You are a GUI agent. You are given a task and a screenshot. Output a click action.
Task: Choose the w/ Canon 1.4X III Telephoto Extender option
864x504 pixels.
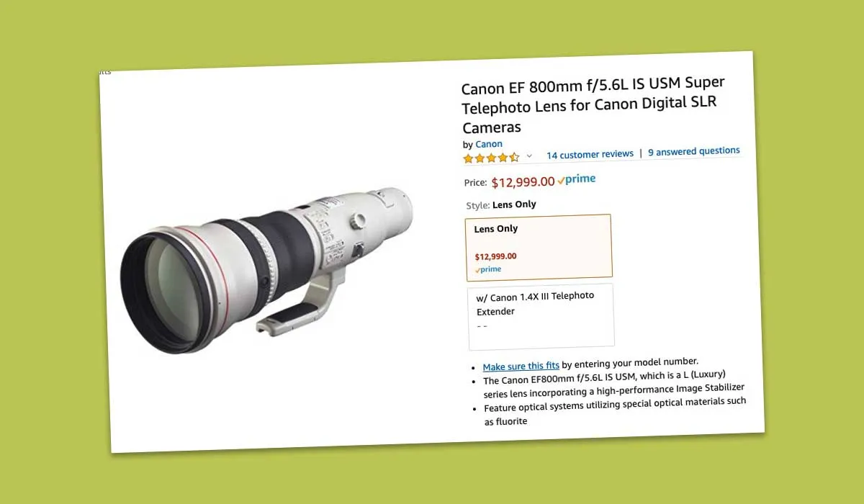coord(541,315)
